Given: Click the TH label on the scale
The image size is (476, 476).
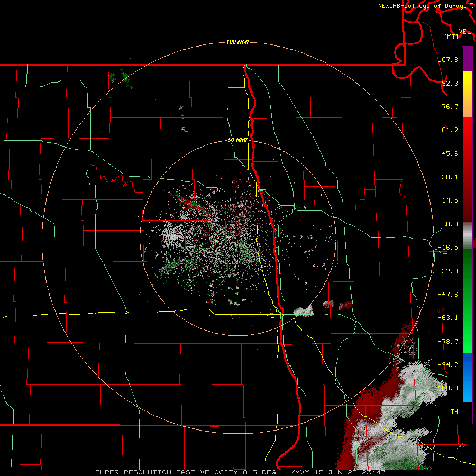Looking at the screenshot, I should coord(454,412).
